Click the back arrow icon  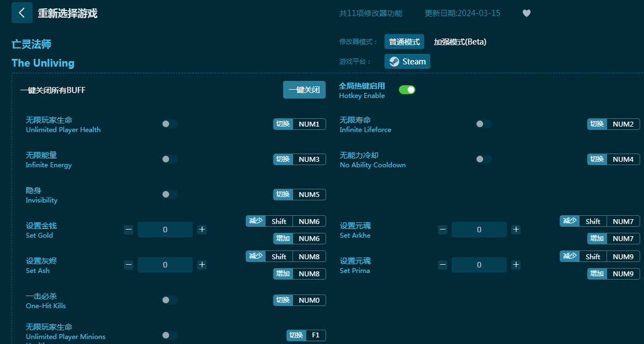coord(22,13)
